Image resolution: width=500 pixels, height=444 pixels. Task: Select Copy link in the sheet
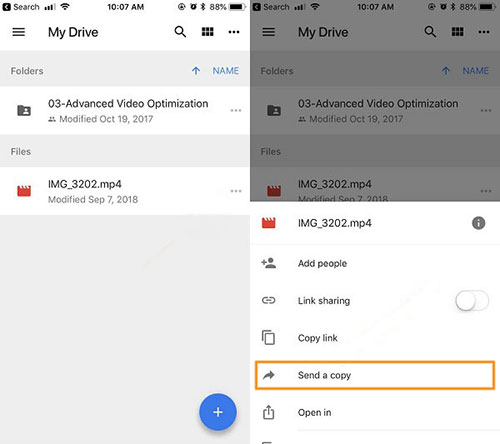(x=375, y=338)
